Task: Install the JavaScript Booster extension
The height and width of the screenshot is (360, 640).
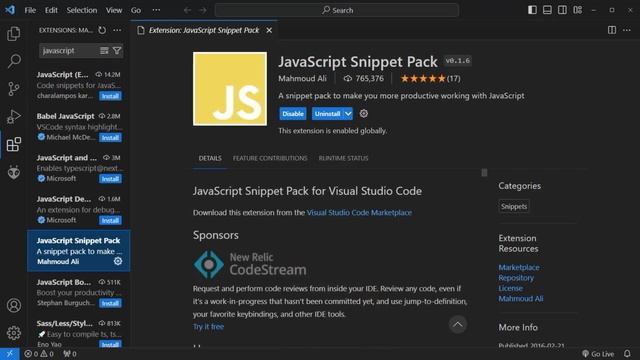Action: (110, 303)
